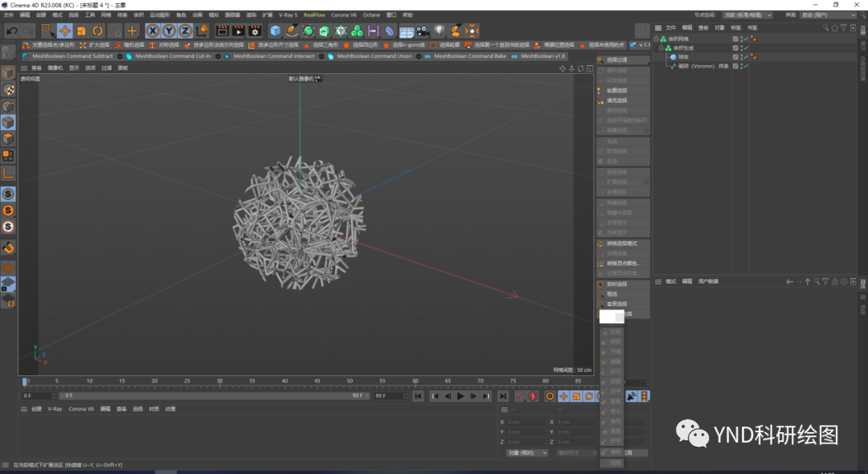Collapse the 体积网格 tree item
This screenshot has width=868, height=474.
(657, 39)
